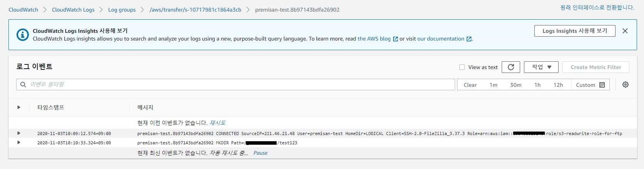Switch to original interface link
Screen dimensions: 644x169
tap(597, 7)
